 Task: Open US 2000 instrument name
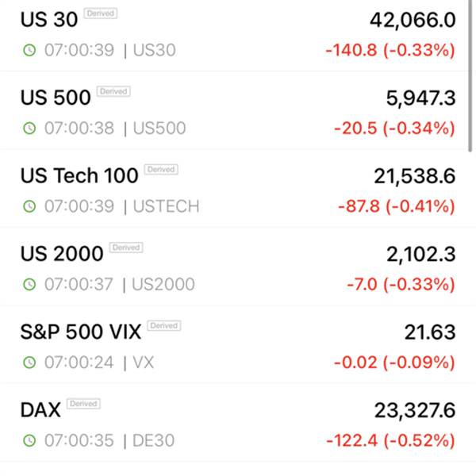[x=62, y=254]
